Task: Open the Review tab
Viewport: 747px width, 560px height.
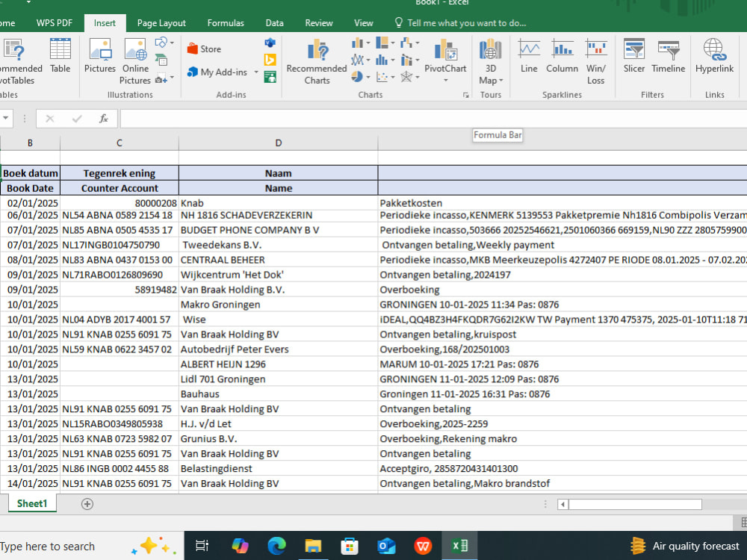Action: click(319, 23)
